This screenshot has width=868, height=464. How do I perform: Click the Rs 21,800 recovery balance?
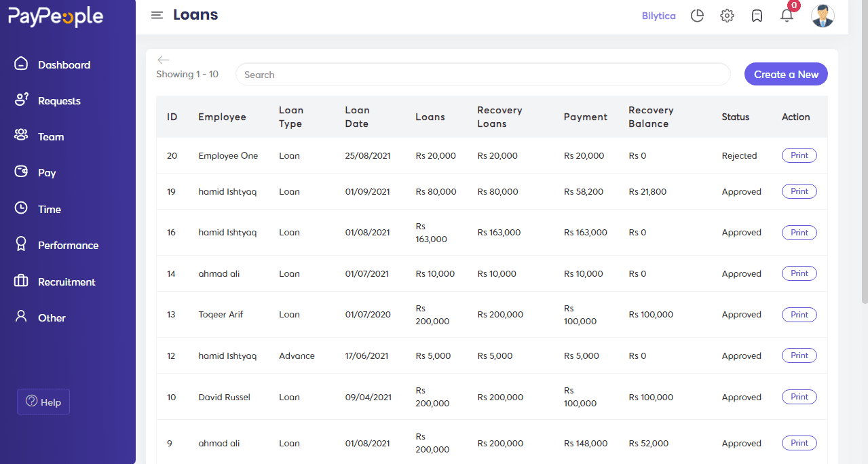[x=647, y=192]
